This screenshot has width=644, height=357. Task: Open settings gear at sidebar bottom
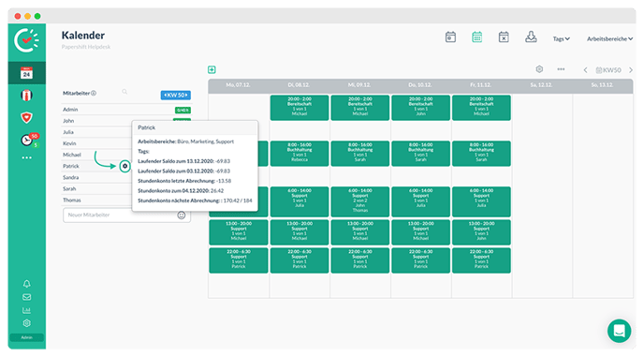[x=27, y=323]
